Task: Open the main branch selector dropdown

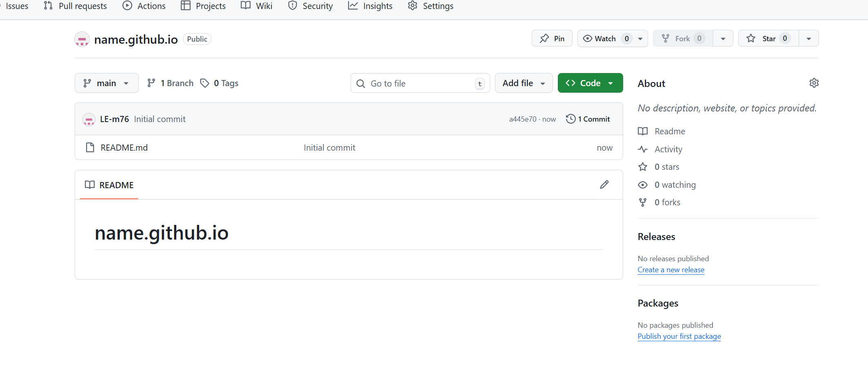Action: click(x=107, y=83)
